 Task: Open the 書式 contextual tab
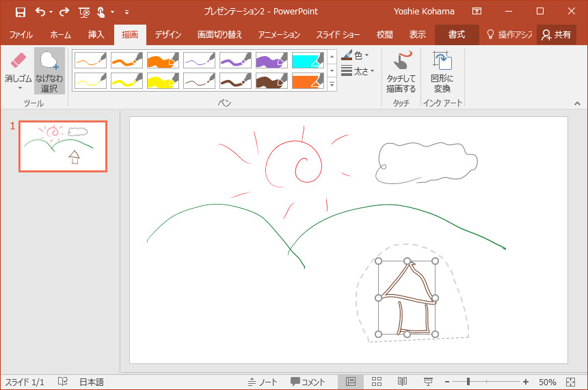pyautogui.click(x=457, y=35)
